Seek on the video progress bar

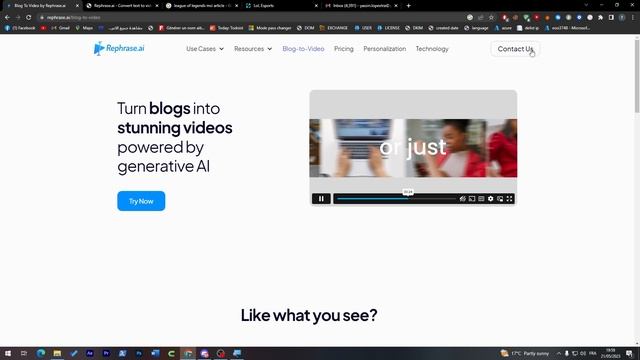(x=396, y=199)
